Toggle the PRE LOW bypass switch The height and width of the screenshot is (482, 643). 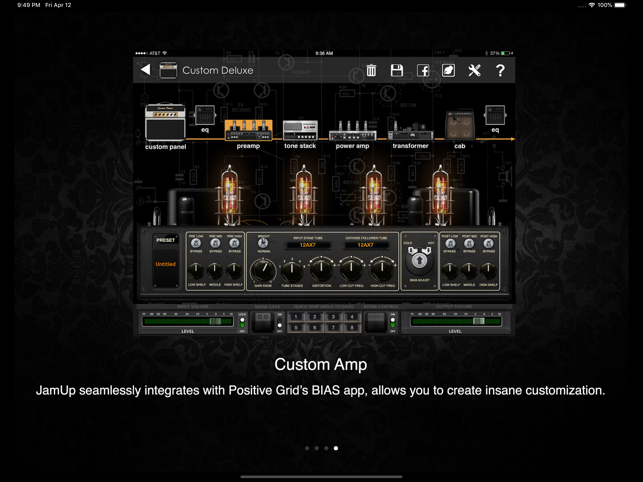[x=196, y=243]
